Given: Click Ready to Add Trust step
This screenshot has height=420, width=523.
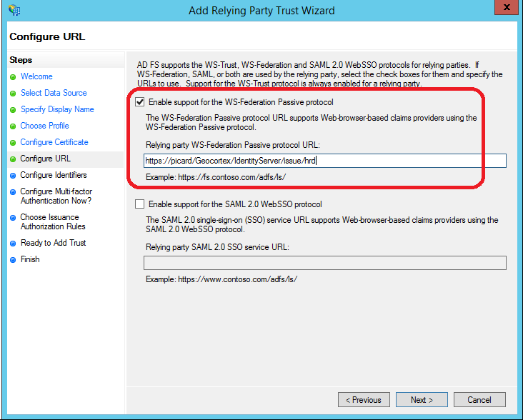Looking at the screenshot, I should point(53,243).
